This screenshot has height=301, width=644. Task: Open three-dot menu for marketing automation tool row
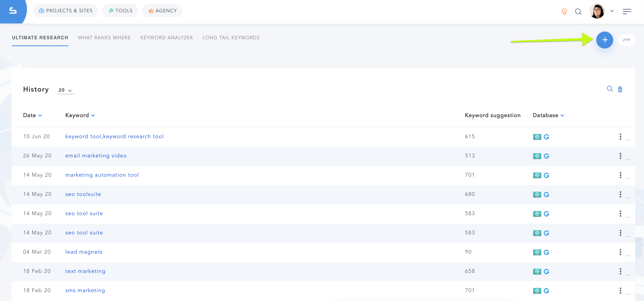click(620, 175)
